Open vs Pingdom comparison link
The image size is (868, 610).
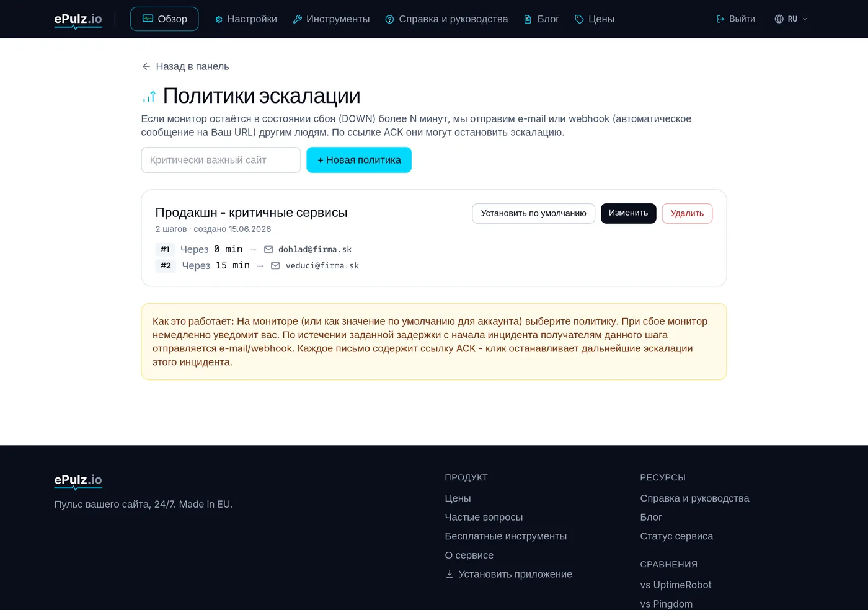[x=666, y=604]
